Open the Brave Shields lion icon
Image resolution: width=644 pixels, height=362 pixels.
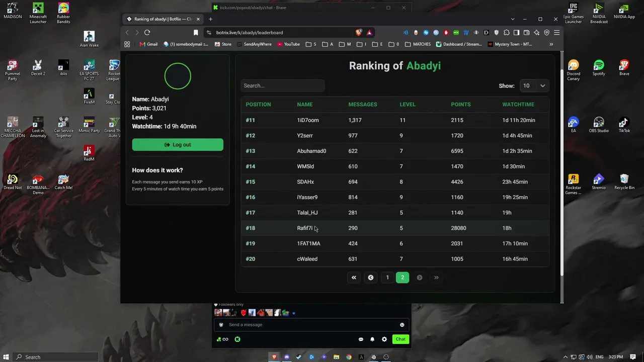point(359,32)
